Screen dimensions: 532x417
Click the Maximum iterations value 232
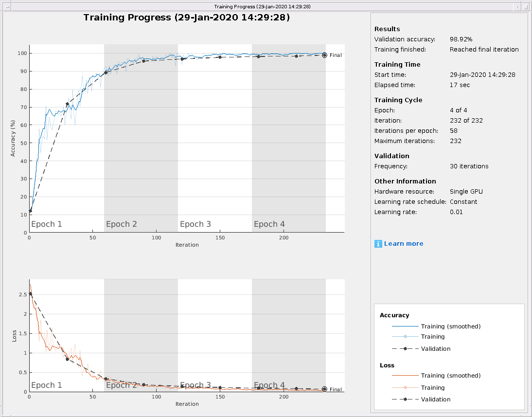[x=456, y=141]
